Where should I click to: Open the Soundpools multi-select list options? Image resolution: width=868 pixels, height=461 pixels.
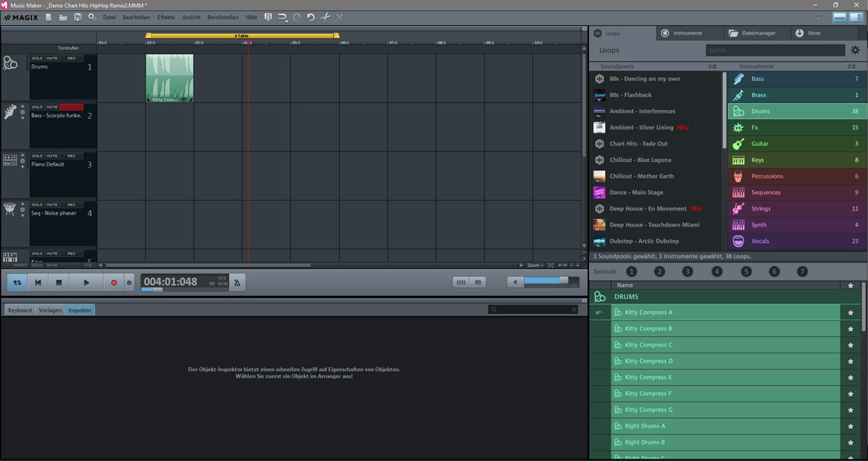[712, 67]
